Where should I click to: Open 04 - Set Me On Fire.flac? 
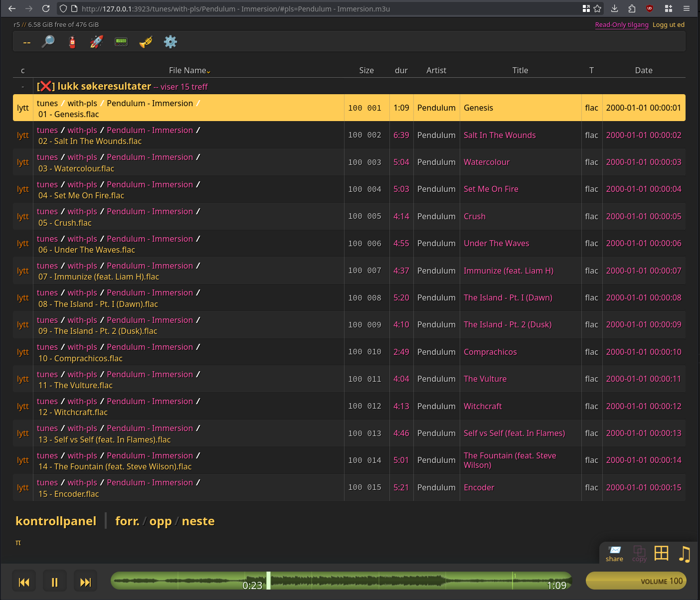coord(81,195)
